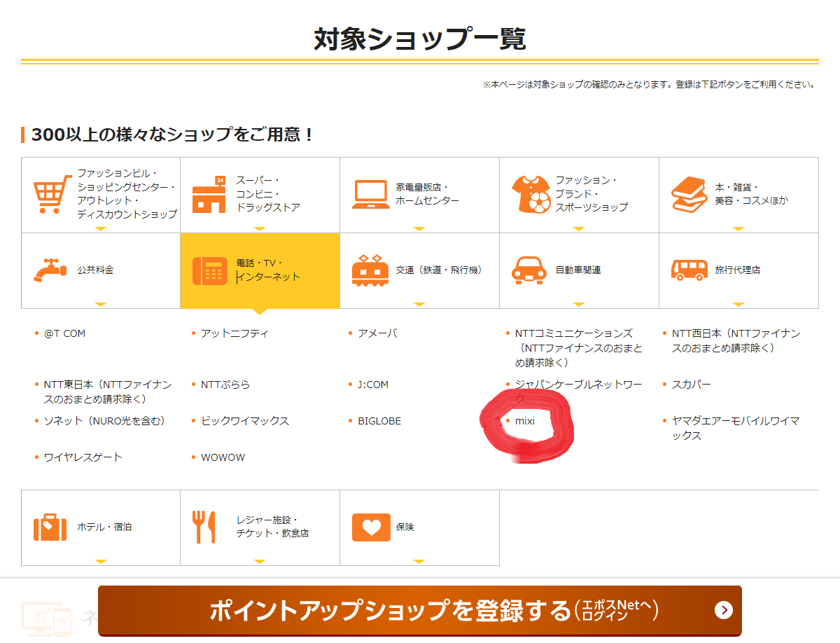Click the stacked books icon
Screen dimensions: 840x643
690,193
